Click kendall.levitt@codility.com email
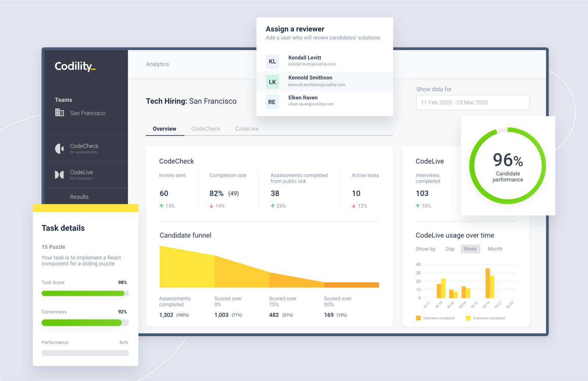 312,64
